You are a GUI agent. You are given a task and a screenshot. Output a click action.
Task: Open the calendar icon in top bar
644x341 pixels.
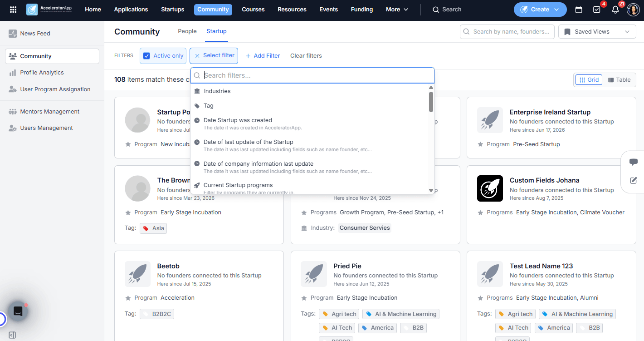coord(579,10)
